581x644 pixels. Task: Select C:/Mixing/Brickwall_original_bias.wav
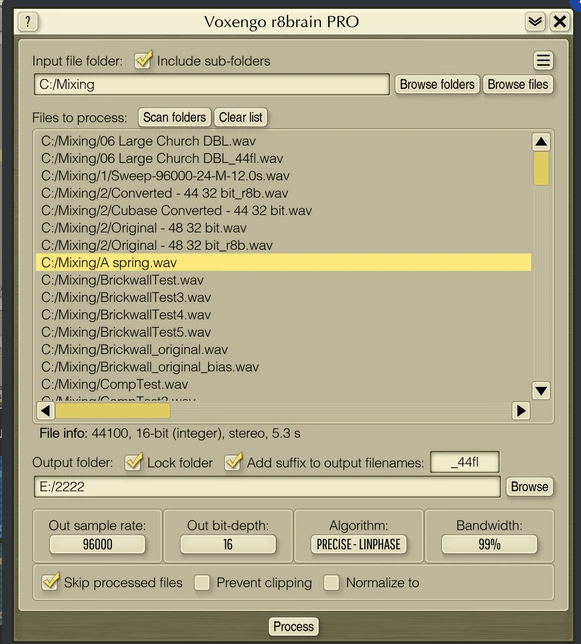tap(283, 367)
